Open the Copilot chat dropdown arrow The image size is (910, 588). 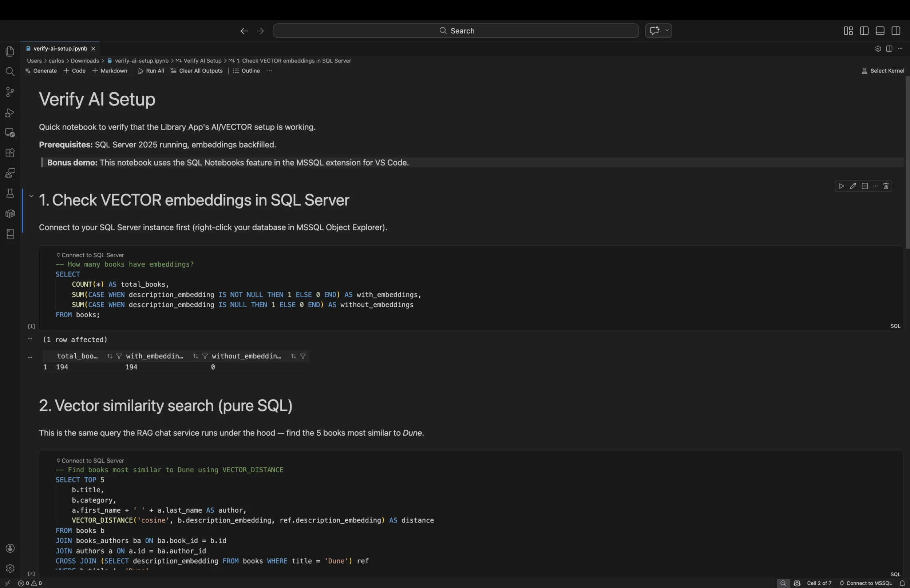tap(667, 31)
